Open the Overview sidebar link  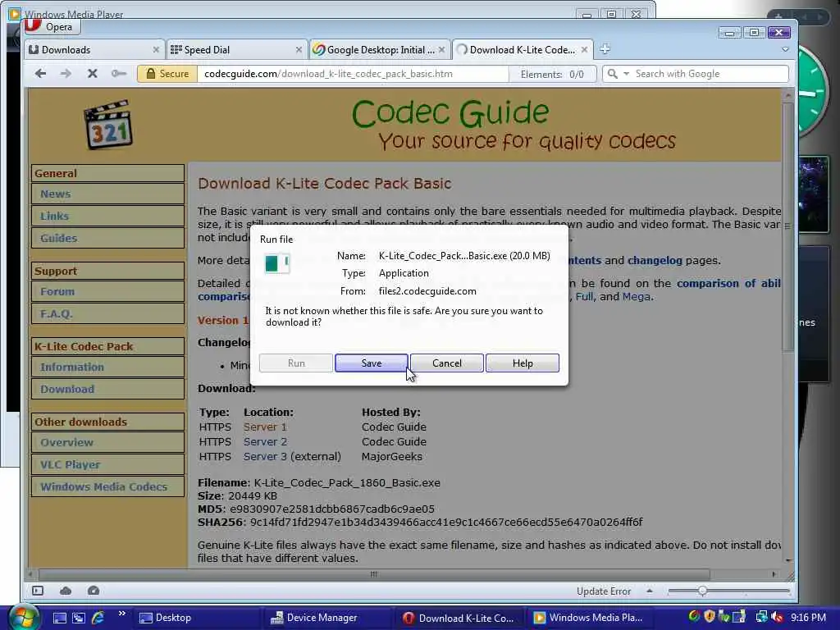[x=67, y=442]
